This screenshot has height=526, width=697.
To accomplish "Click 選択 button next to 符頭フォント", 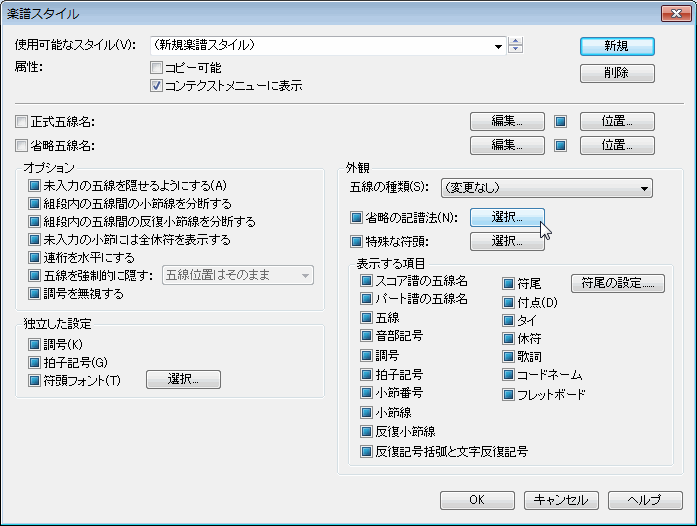I will [x=183, y=379].
